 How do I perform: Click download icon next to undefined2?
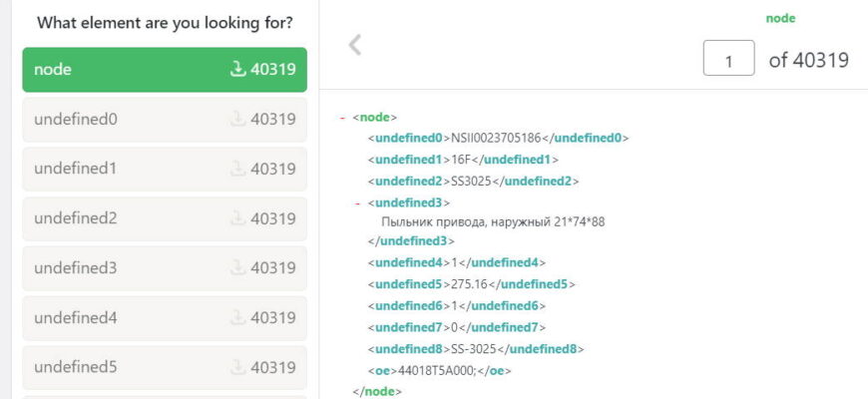coord(237,218)
